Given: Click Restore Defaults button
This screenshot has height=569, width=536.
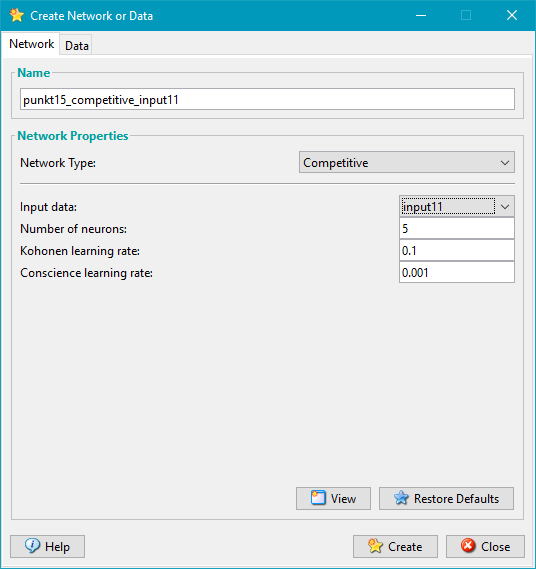Looking at the screenshot, I should (x=446, y=499).
